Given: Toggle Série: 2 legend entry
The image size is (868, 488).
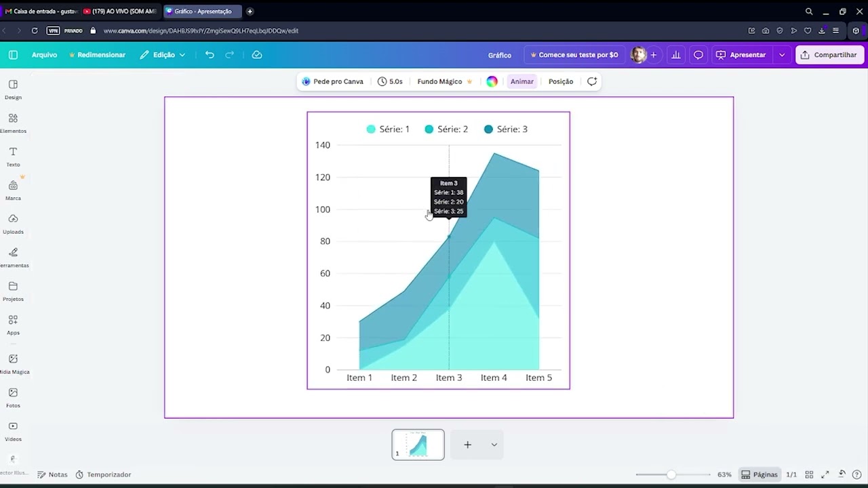Looking at the screenshot, I should (x=446, y=129).
